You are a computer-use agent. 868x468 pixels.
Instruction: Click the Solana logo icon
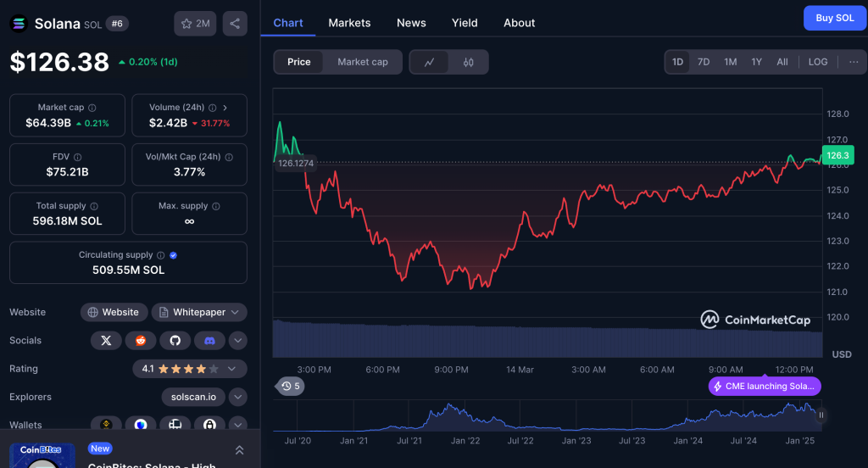point(19,24)
